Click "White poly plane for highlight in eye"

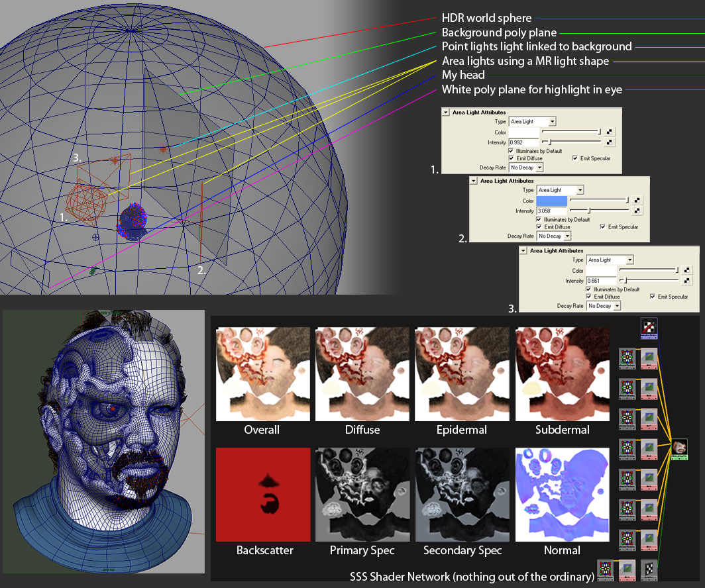[532, 89]
